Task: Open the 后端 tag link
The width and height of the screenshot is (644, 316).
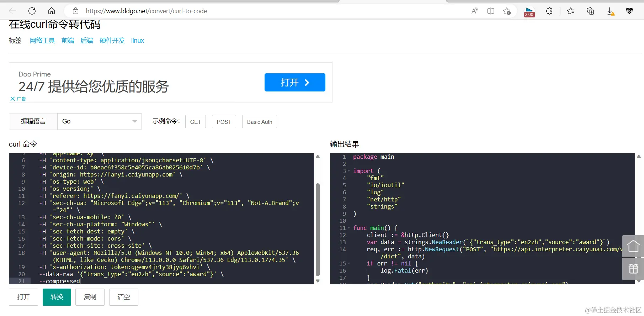Action: [87, 41]
